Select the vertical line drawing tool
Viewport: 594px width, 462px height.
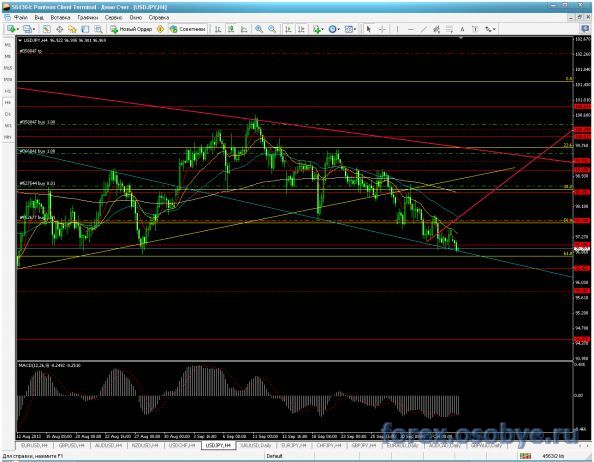pos(397,29)
